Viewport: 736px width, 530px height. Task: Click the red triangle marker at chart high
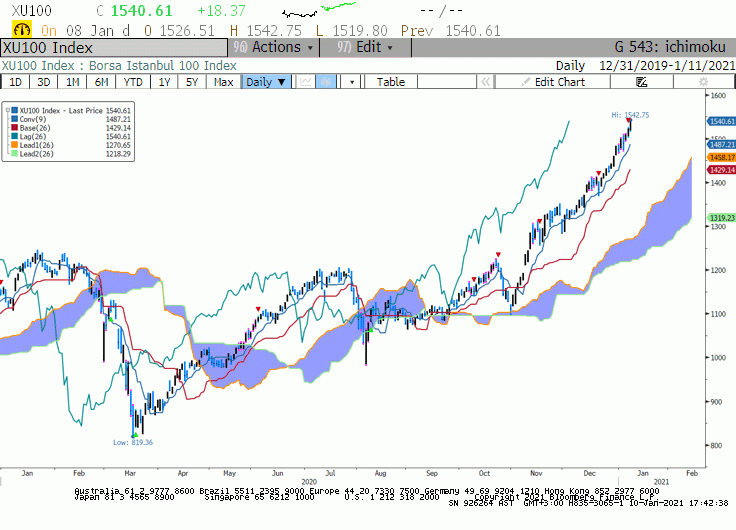tap(629, 121)
